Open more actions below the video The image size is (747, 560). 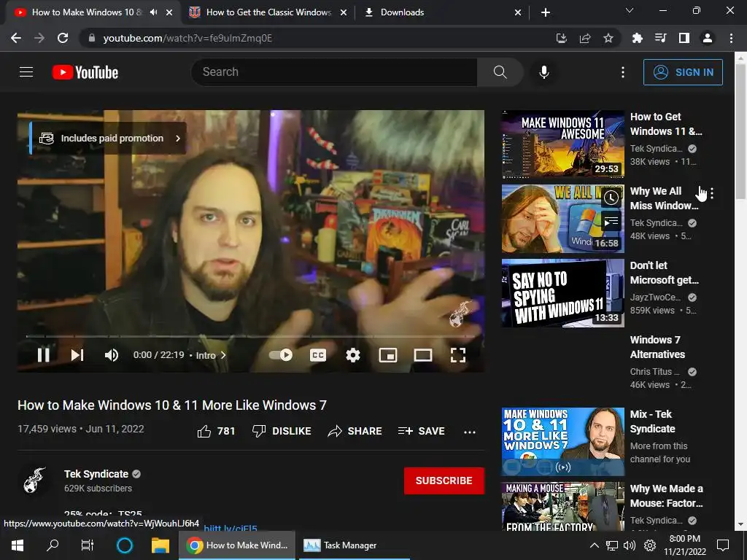click(470, 432)
